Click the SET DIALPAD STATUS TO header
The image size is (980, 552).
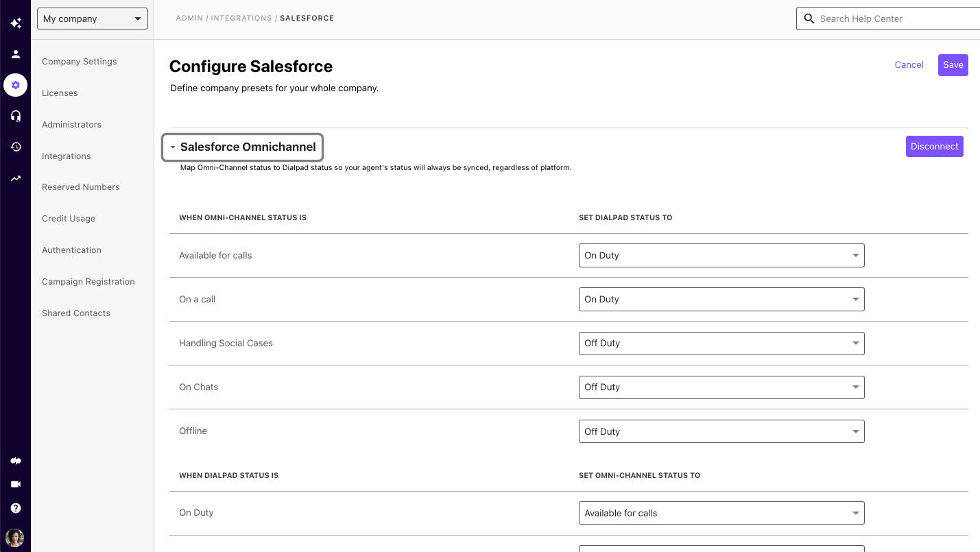pos(625,218)
